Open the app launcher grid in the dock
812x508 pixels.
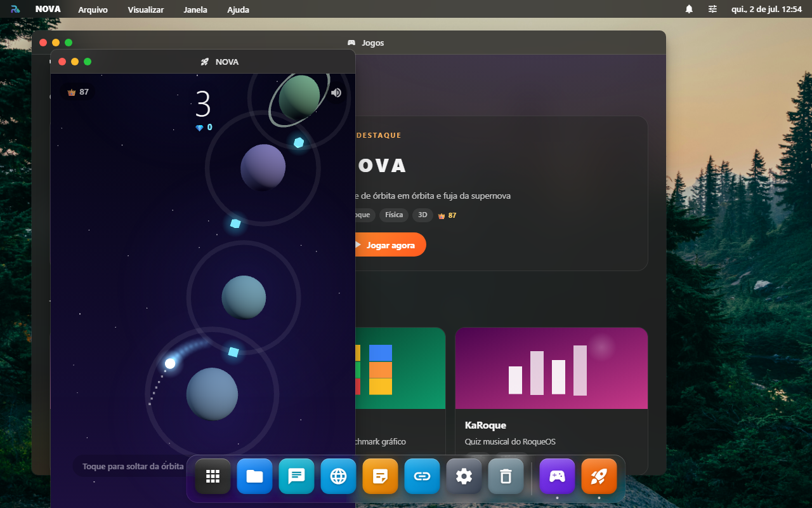click(213, 476)
